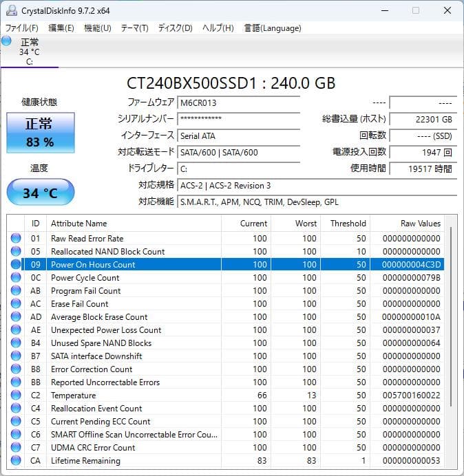Click status orb of Unexpected Power Loss Count
464x476 pixels.
16,329
